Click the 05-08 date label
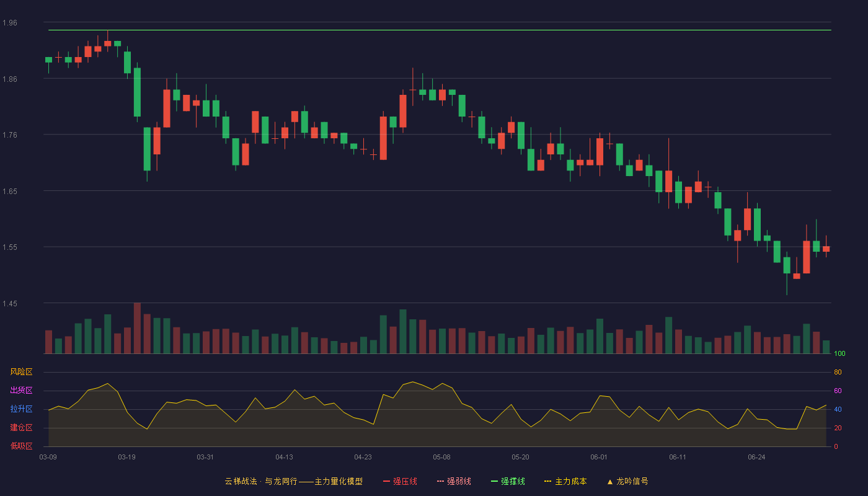 click(442, 457)
